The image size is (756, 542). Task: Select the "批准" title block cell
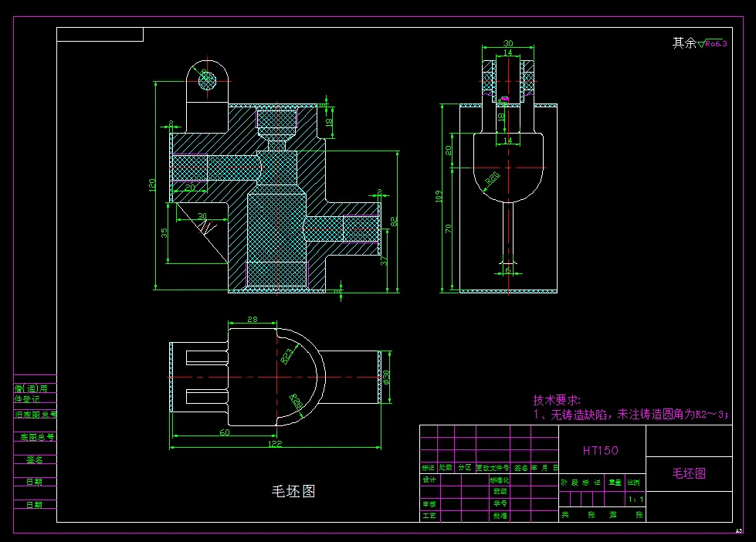point(500,516)
